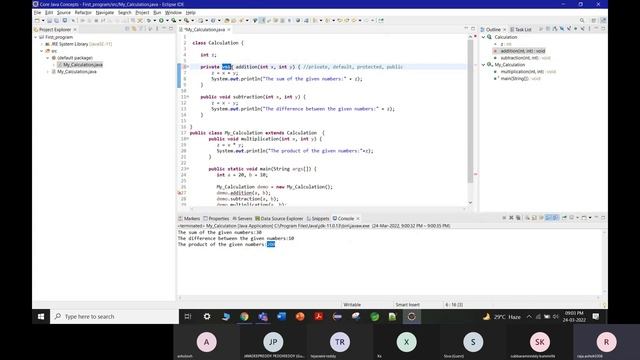Toggle alphabetical Sort in Outline toolbar
The image size is (640, 360).
(x=555, y=29)
